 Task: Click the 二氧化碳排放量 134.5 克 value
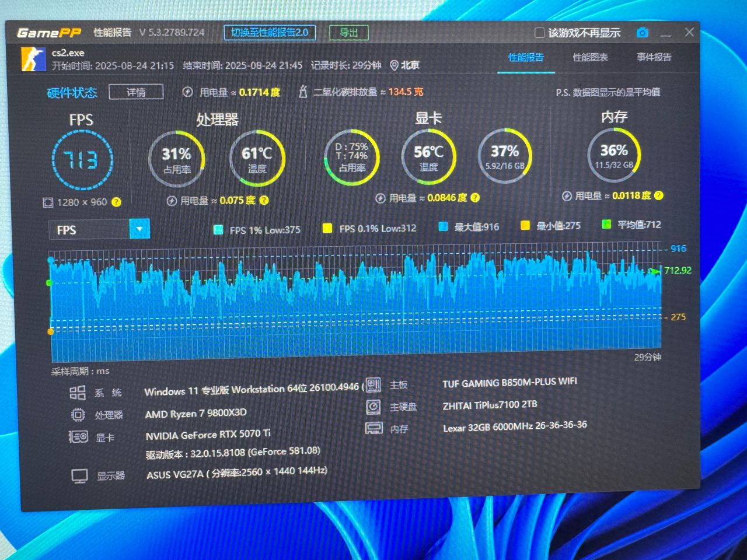368,92
